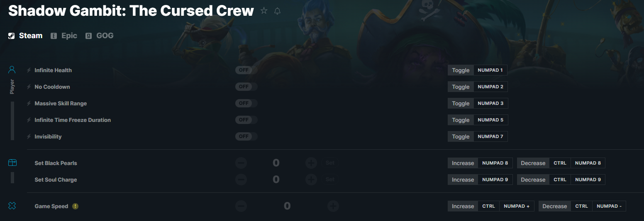Select the Player category icon
The width and height of the screenshot is (644, 221).
pos(12,70)
